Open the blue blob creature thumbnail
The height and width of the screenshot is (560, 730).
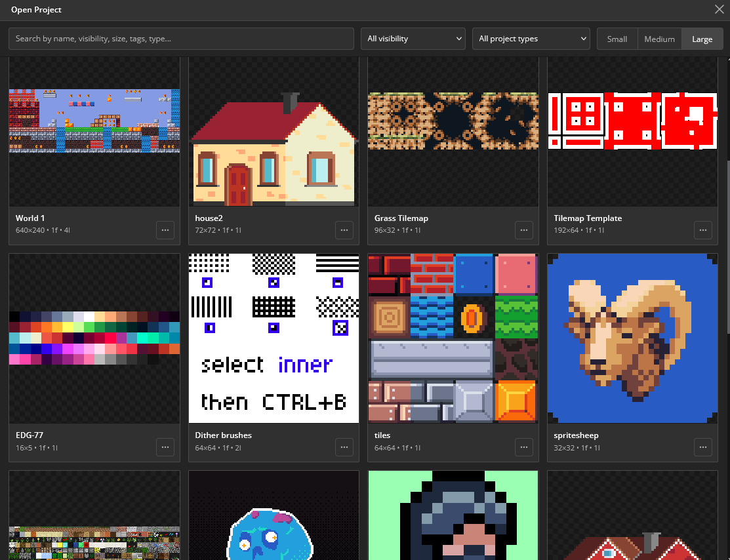coord(274,515)
